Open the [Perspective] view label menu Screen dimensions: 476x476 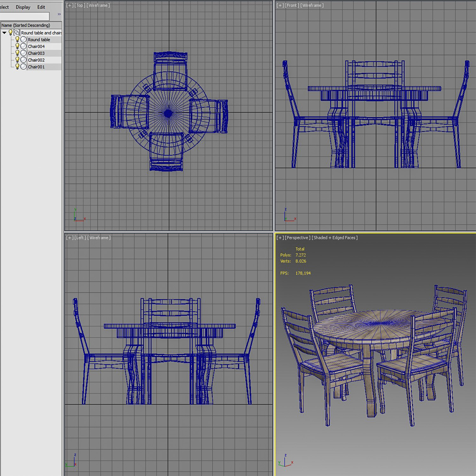pos(298,238)
